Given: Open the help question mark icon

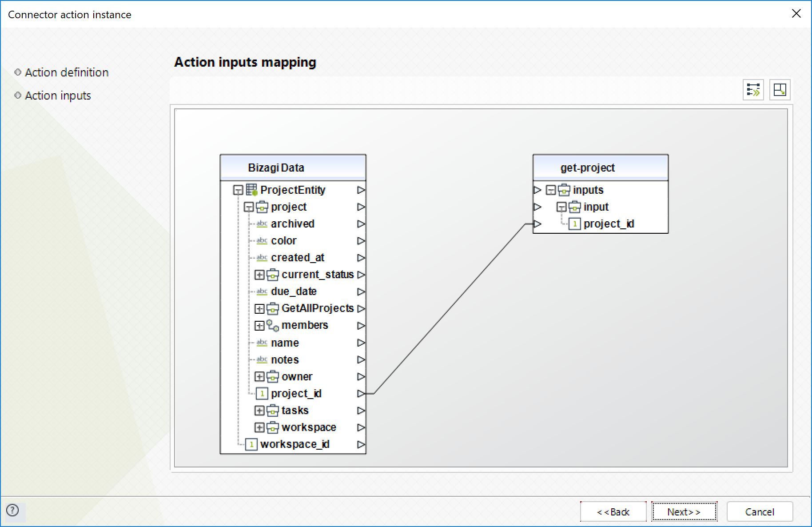Looking at the screenshot, I should [12, 510].
